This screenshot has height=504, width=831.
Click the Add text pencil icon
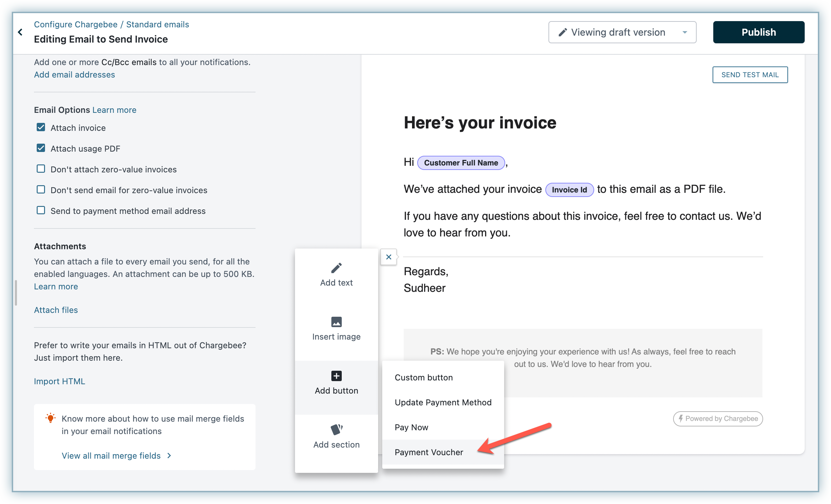(x=336, y=268)
